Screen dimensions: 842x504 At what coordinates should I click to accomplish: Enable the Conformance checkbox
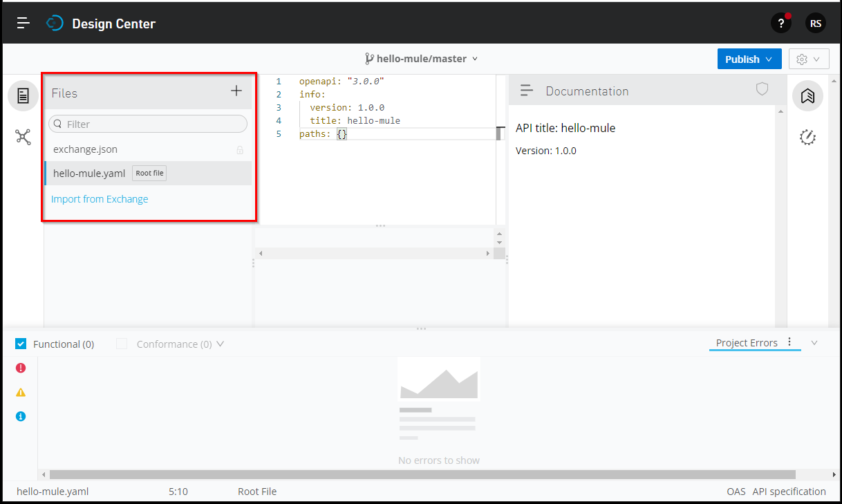(122, 344)
